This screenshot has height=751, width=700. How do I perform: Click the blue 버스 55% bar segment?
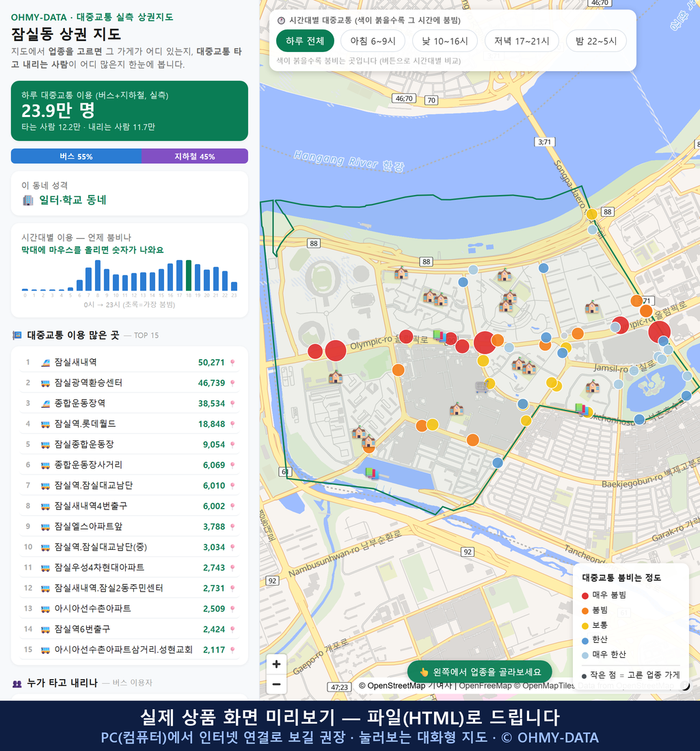tap(76, 156)
